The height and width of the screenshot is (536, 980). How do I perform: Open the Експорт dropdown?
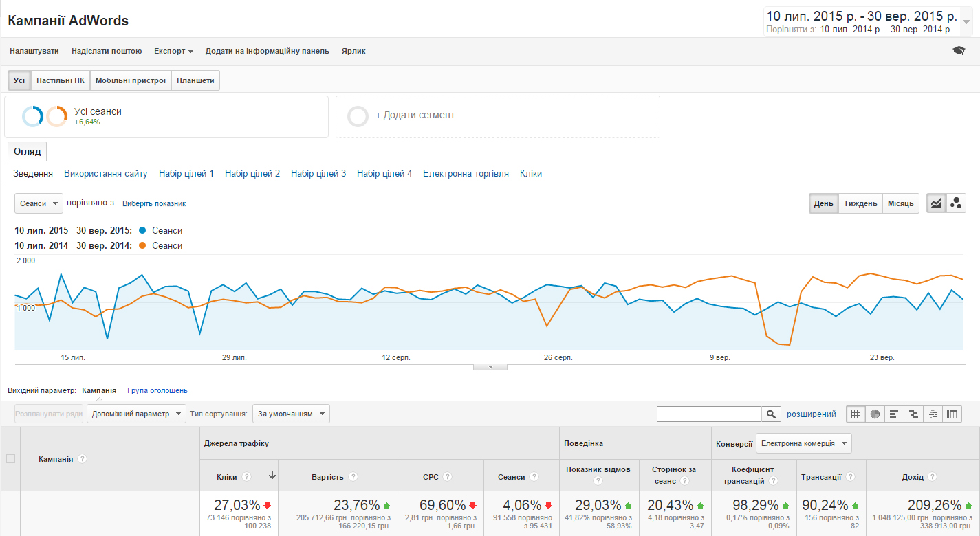tap(173, 51)
